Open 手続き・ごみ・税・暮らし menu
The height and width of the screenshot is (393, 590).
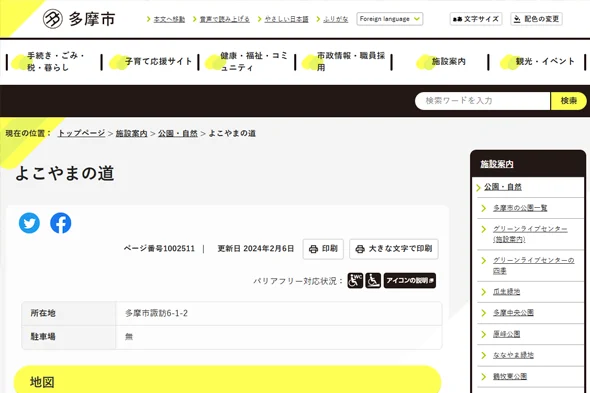[54, 62]
